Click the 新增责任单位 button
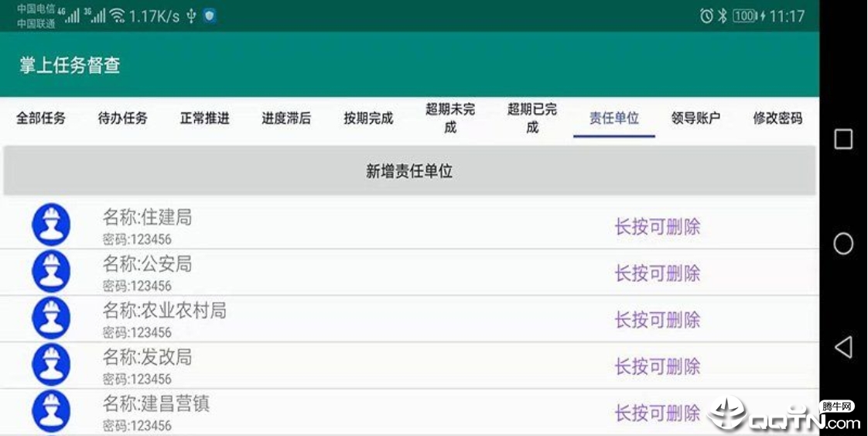Viewport: 868px width, 436px height. tap(409, 171)
